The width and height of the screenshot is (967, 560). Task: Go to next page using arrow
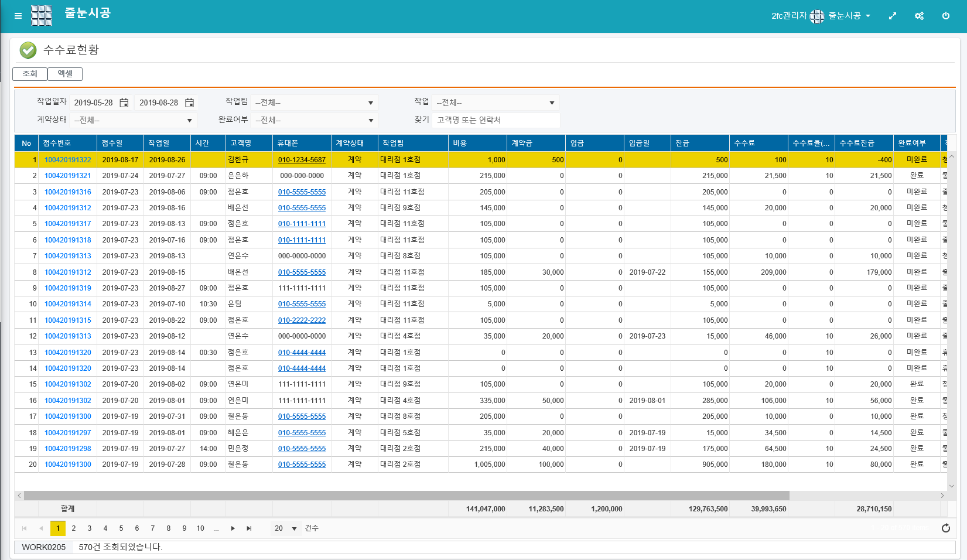point(233,528)
